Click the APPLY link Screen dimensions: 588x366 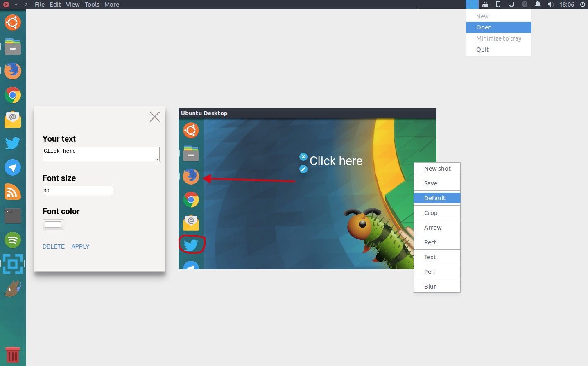tap(80, 246)
